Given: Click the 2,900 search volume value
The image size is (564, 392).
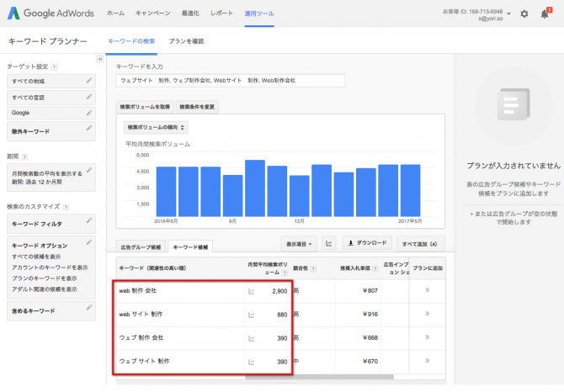Looking at the screenshot, I should (x=279, y=291).
